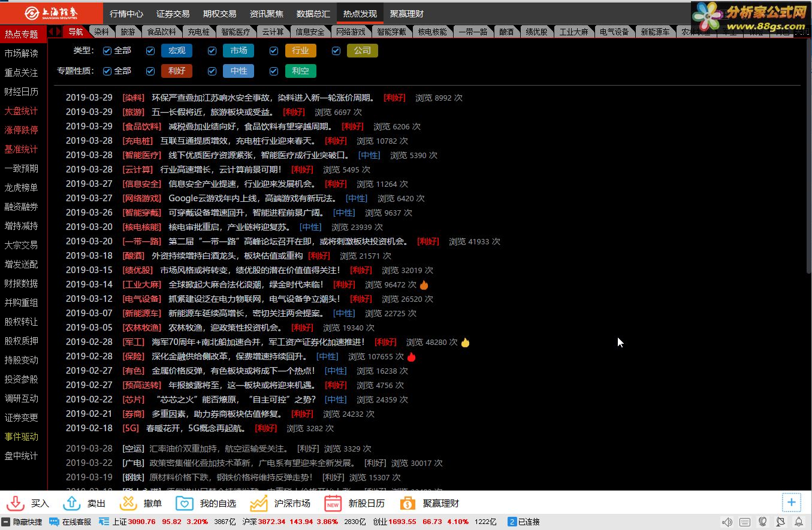Toggle the 利好 checkbox

point(150,71)
